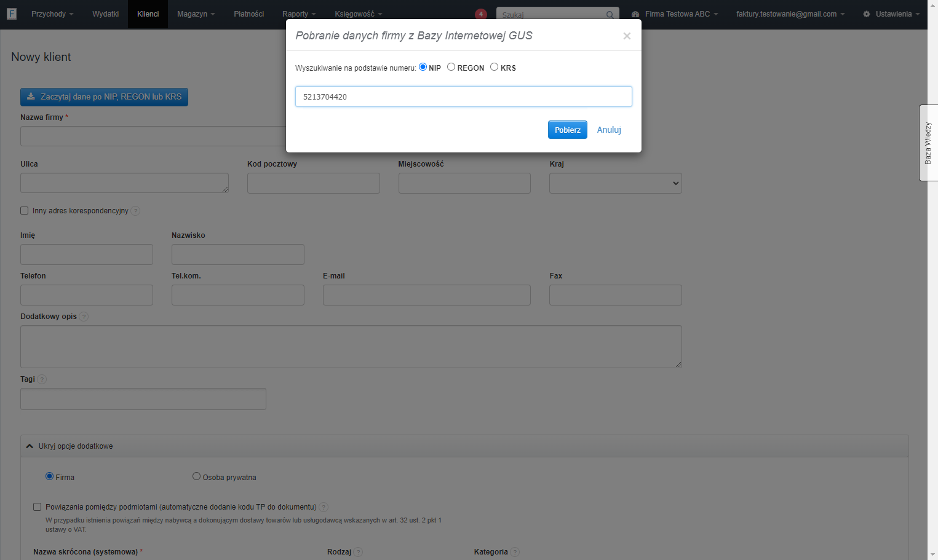
Task: Go to Wydatki menu item
Action: pyautogui.click(x=106, y=14)
